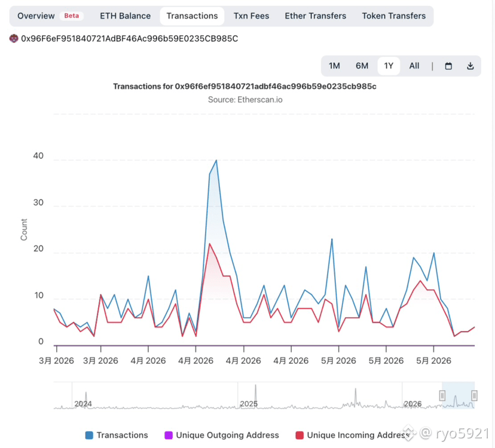This screenshot has width=495, height=448.
Task: Click the red Incoming Address swatch
Action: tap(300, 435)
